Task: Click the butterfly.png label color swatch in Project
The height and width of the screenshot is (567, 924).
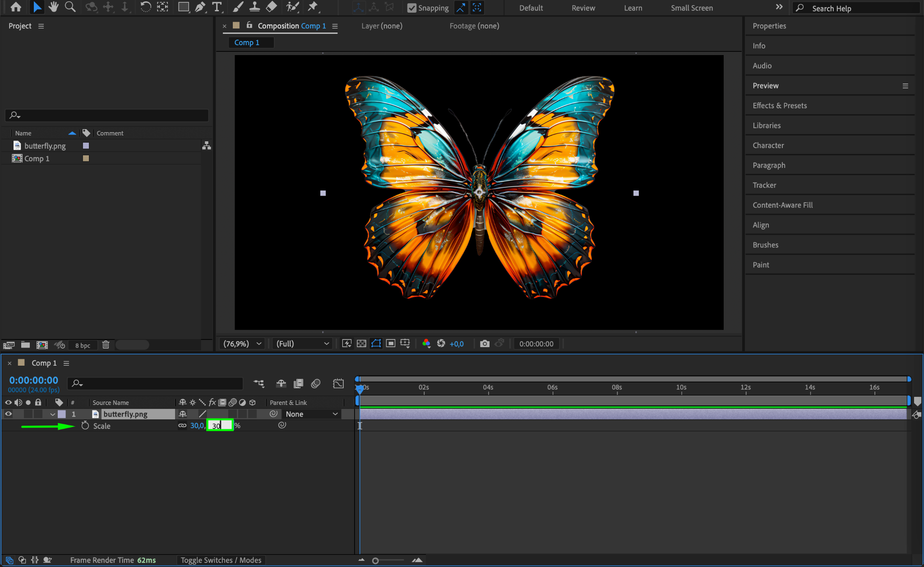Action: click(x=86, y=146)
